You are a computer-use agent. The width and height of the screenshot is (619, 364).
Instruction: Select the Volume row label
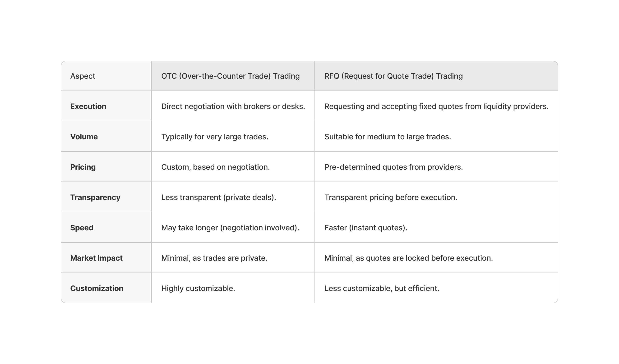[x=84, y=137]
